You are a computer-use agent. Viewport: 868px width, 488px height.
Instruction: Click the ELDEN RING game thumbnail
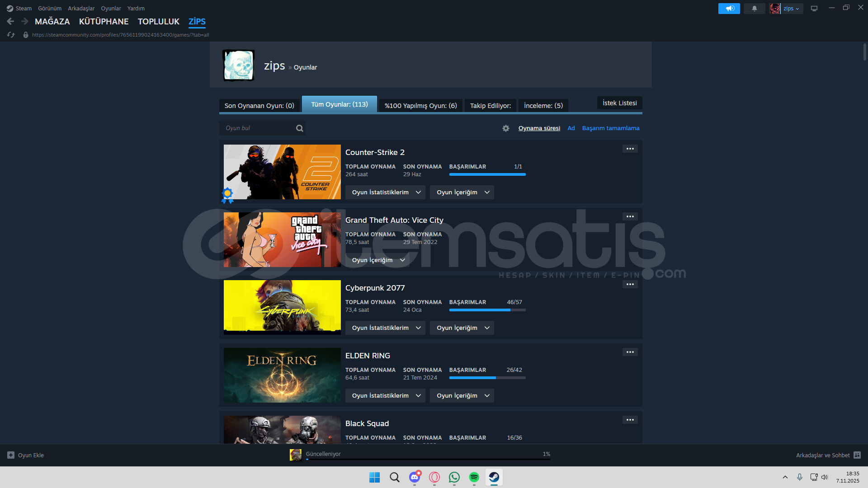tap(282, 375)
